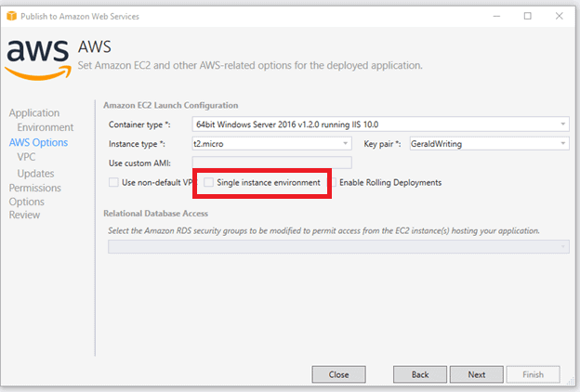Screen dimensions: 580x392
Task: Open the Key pair dropdown
Action: (x=487, y=144)
